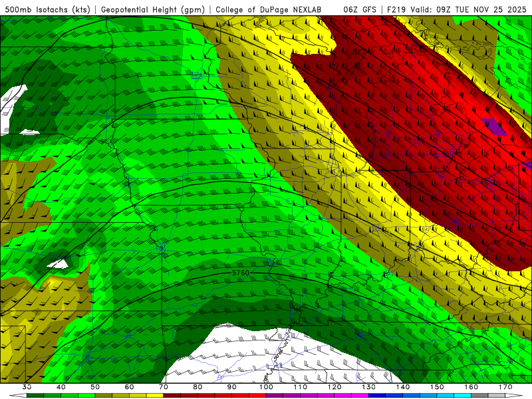Click the 90 value on the color scale
The image size is (532, 399).
(x=232, y=387)
